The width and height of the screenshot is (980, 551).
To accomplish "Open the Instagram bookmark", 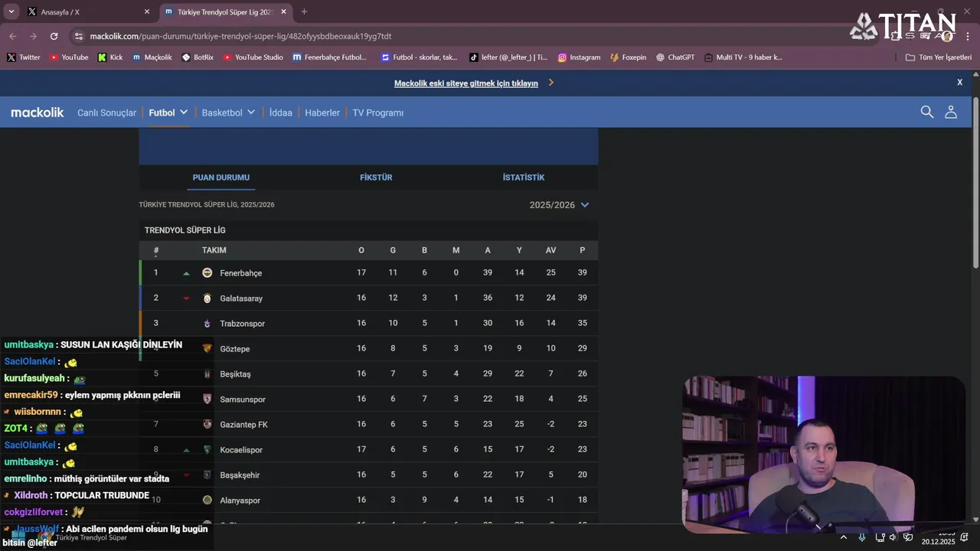I will point(579,57).
